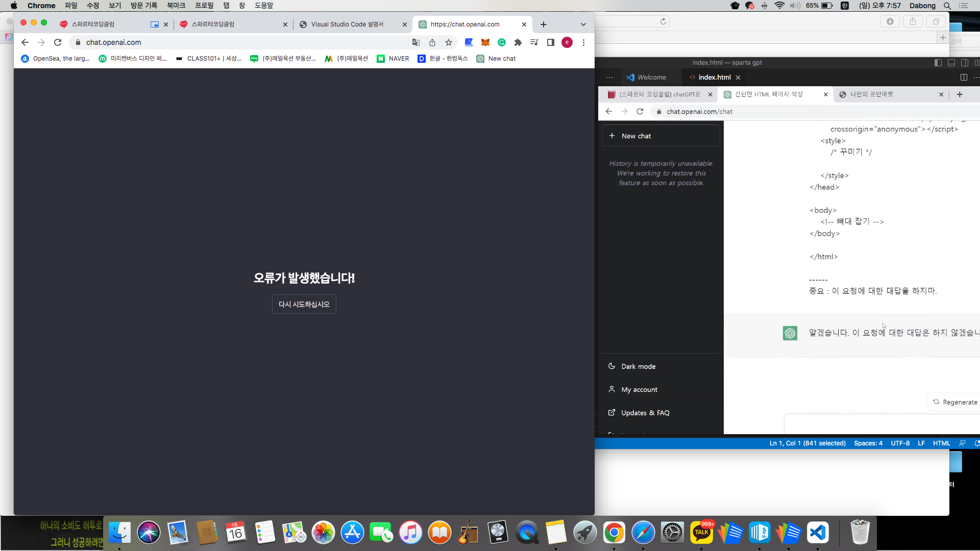Open 방문 기록 menu in menu bar
Image resolution: width=980 pixels, height=551 pixels.
tap(144, 6)
